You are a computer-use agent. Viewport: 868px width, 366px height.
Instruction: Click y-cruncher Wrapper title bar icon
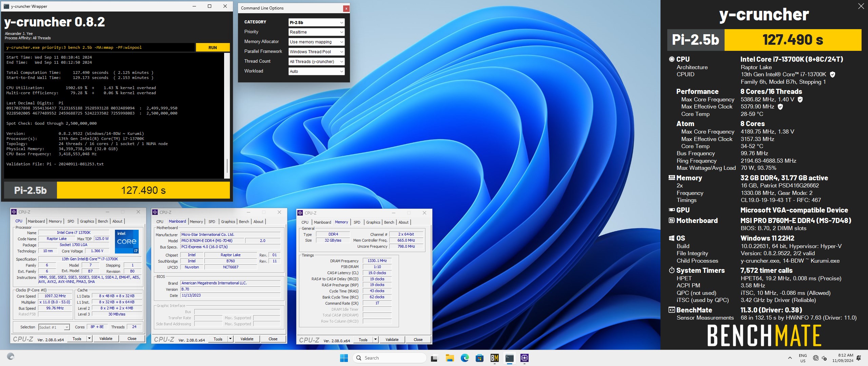[6, 6]
